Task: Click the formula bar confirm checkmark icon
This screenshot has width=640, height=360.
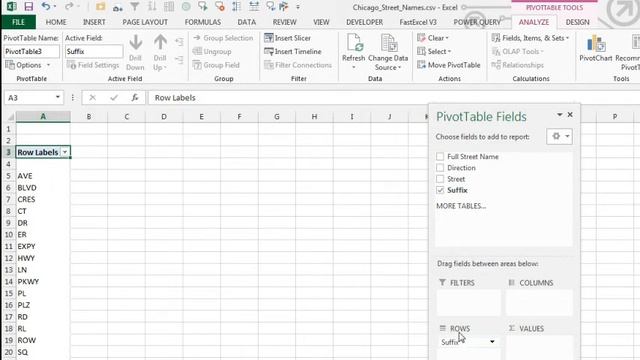Action: click(114, 98)
